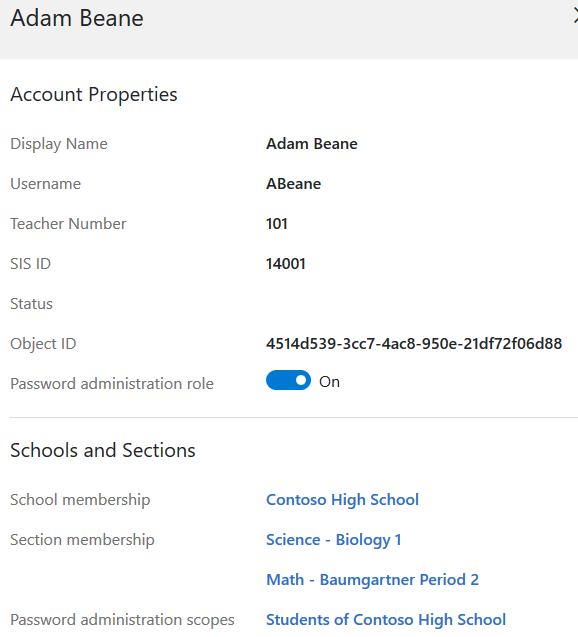Close the Adam Beane details panel
The image size is (578, 637).
[575, 17]
